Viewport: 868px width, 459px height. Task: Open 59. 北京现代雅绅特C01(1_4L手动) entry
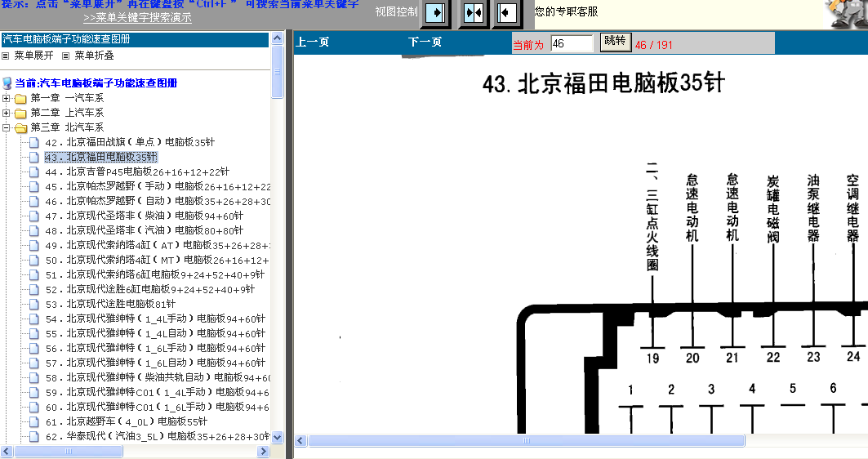coord(158,392)
